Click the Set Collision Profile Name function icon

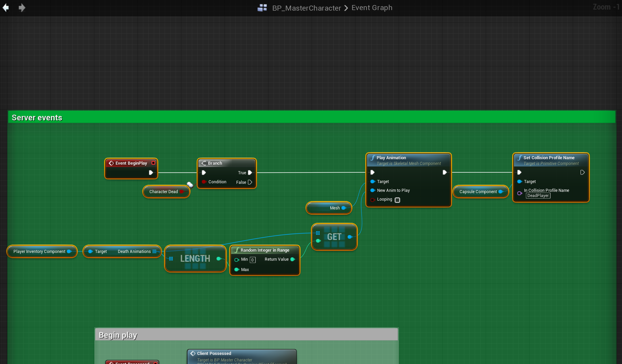click(520, 158)
